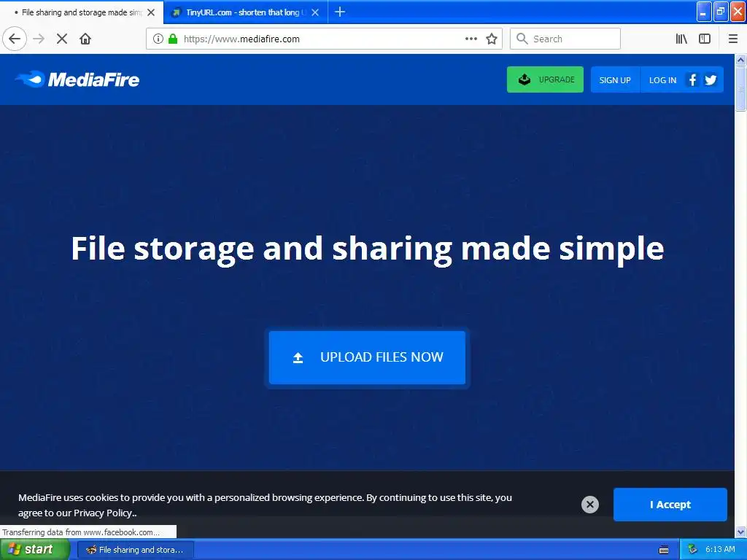Open the Library icon in the toolbar

681,39
